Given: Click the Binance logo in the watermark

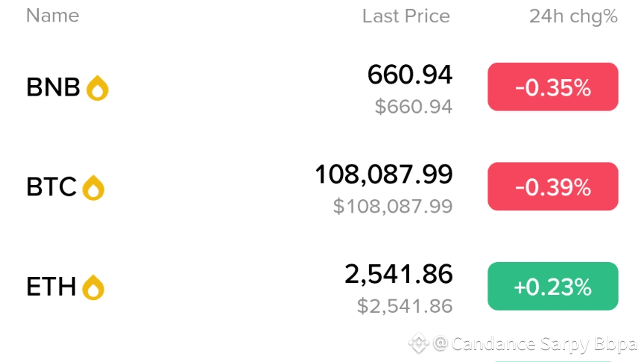Looking at the screenshot, I should (417, 343).
